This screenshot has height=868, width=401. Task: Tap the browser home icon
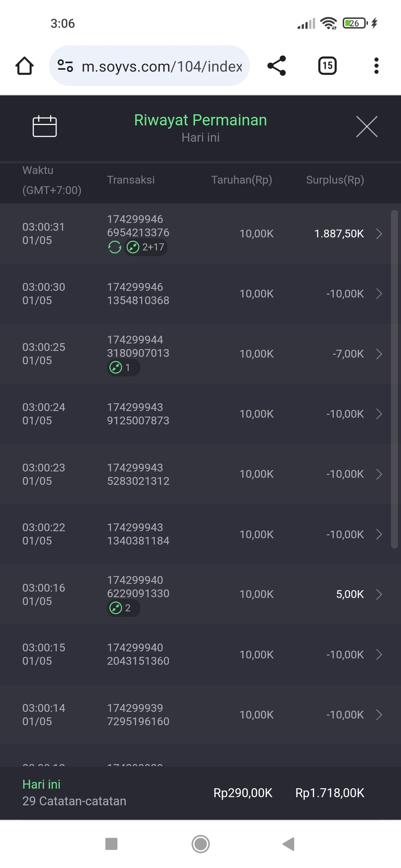tap(25, 66)
